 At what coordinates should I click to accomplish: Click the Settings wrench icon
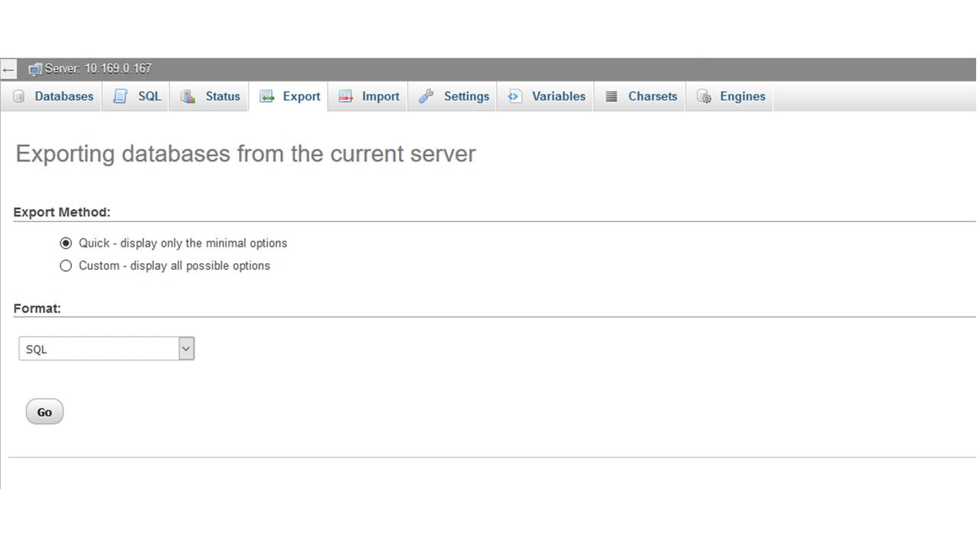[426, 96]
